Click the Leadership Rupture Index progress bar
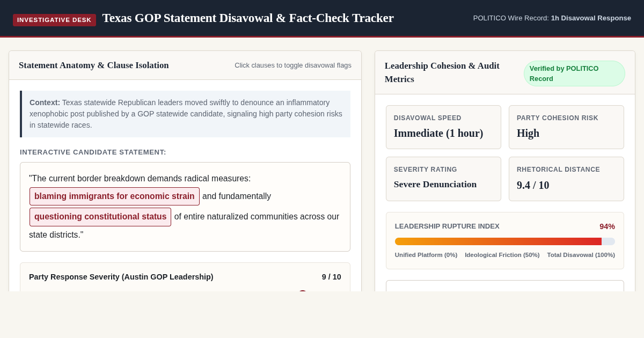Viewport: 644px width, 338px height. (x=505, y=241)
